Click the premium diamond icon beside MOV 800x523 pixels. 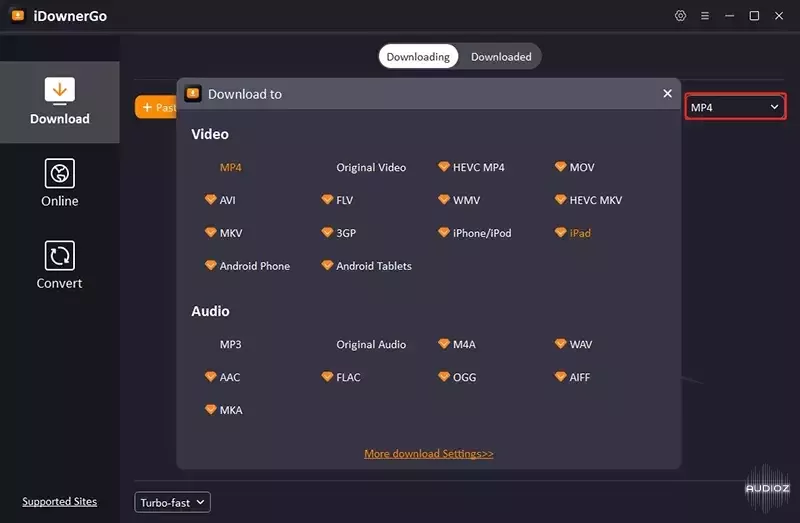pos(560,166)
